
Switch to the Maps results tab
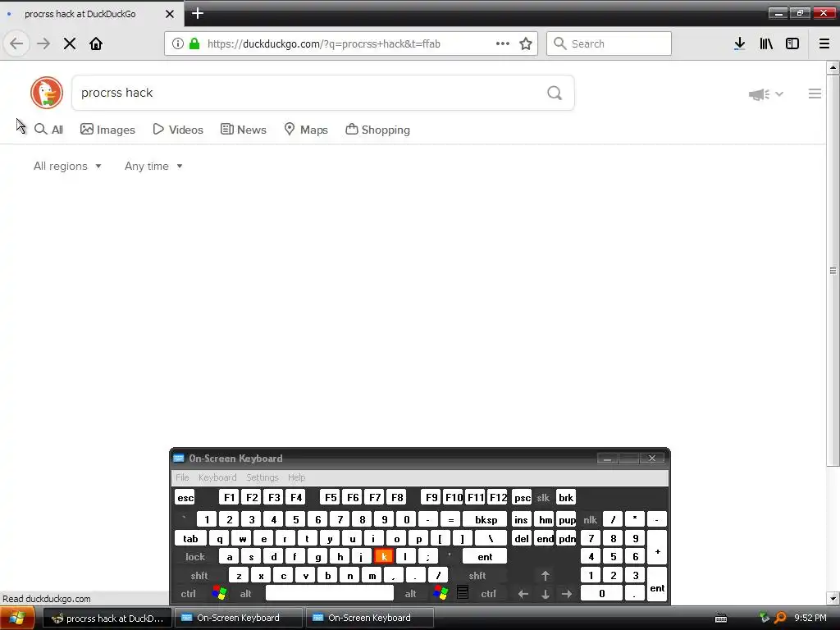point(306,130)
